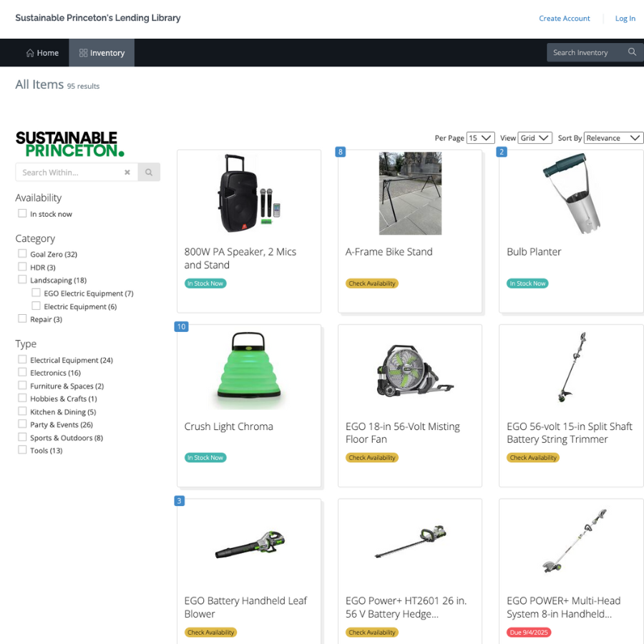Open the Bulb Planter product image
The image size is (644, 644).
pyautogui.click(x=570, y=193)
